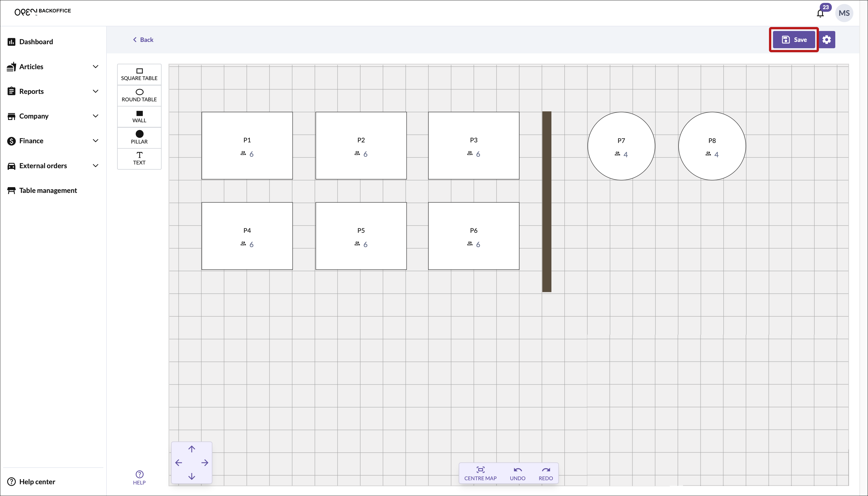
Task: Select the Text tool
Action: [x=139, y=159]
